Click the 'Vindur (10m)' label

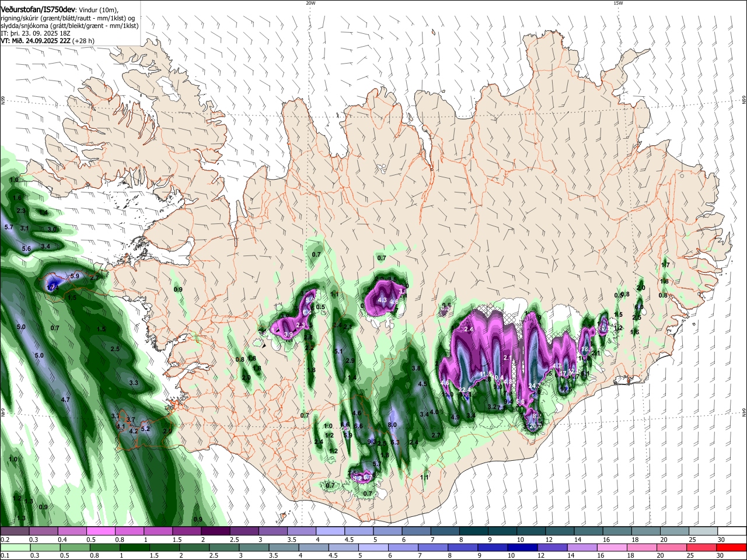click(x=97, y=9)
